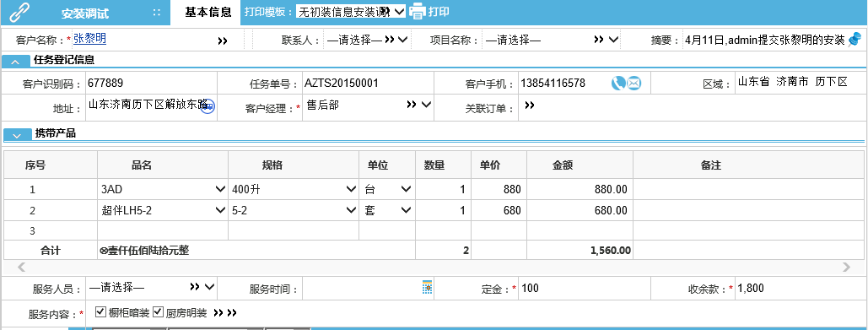Collapse the 任务登记信息 section

coord(16,62)
